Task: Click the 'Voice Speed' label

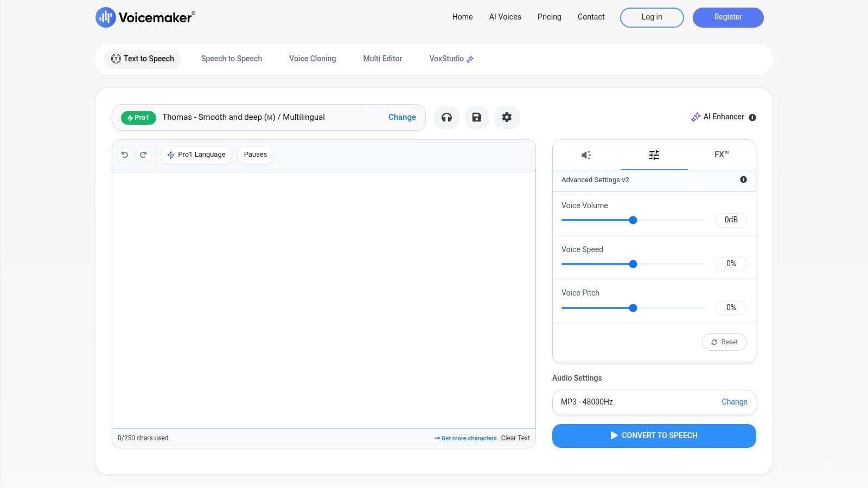Action: tap(582, 249)
